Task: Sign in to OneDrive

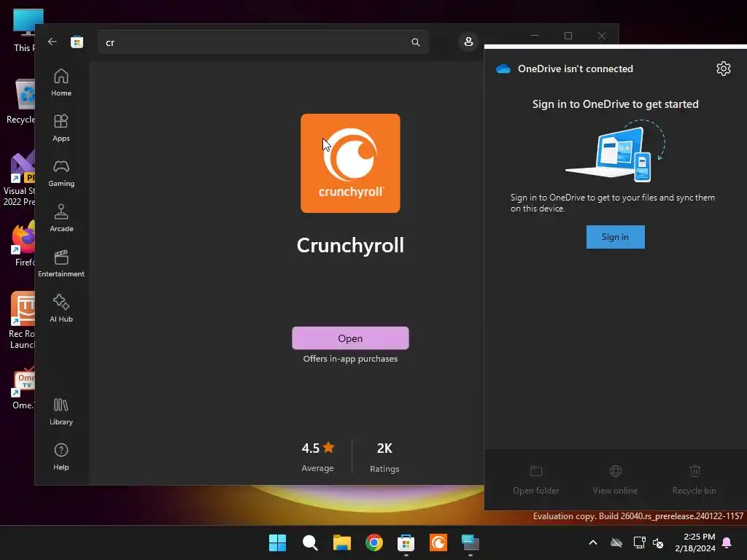Action: click(615, 237)
